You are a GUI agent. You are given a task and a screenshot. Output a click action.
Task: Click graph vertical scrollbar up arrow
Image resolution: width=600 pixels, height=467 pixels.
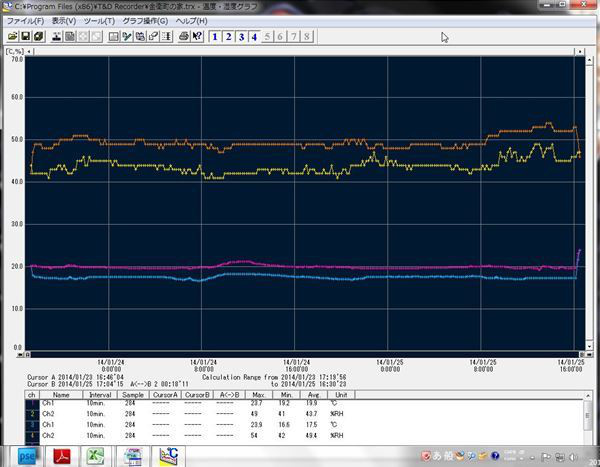coord(590,60)
